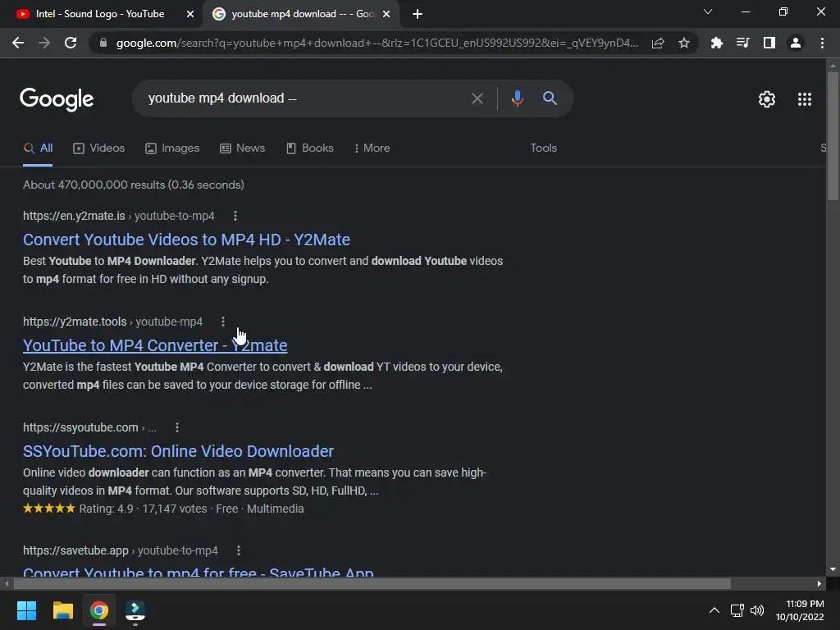Open SSYouTube.com: Online Video Downloader link

178,451
